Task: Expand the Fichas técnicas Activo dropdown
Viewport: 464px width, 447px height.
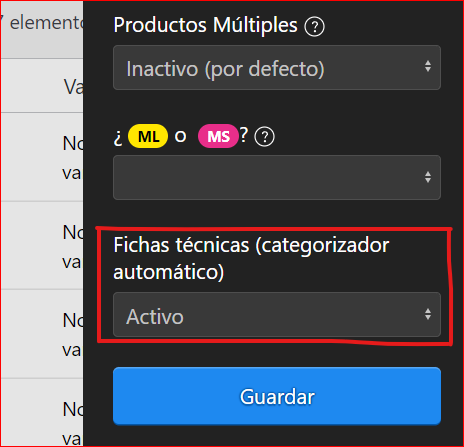Action: 277,314
